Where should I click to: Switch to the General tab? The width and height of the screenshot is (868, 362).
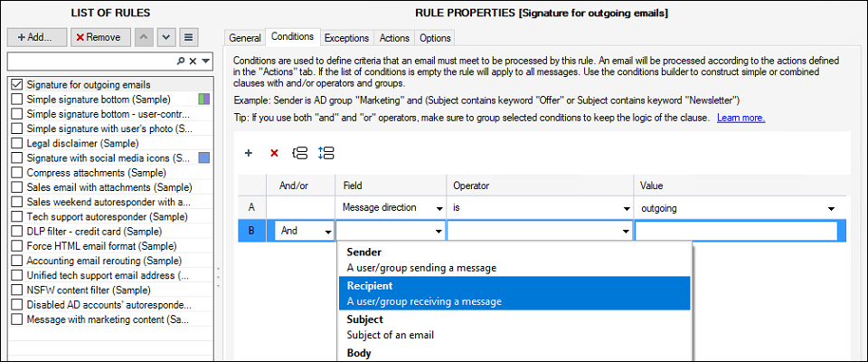coord(245,38)
